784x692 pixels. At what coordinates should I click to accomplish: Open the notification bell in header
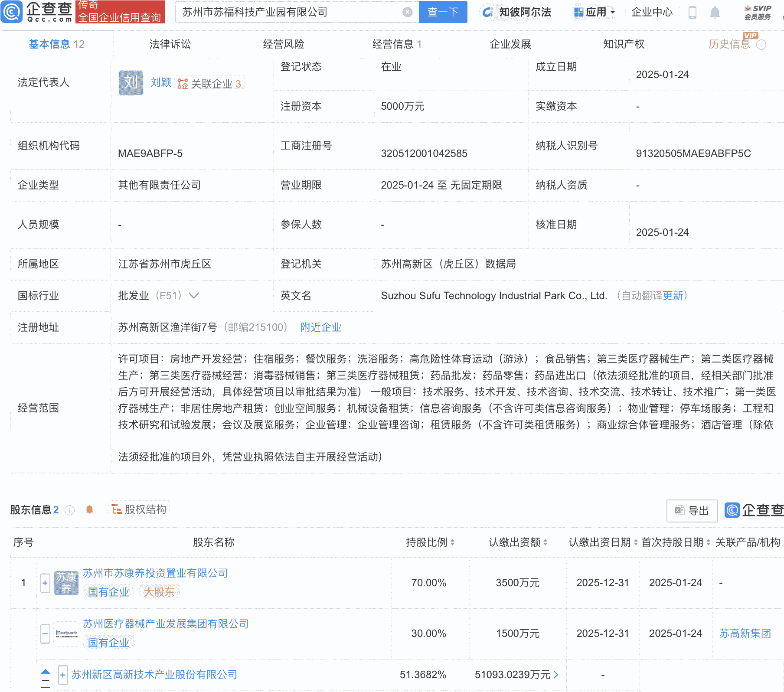point(715,12)
